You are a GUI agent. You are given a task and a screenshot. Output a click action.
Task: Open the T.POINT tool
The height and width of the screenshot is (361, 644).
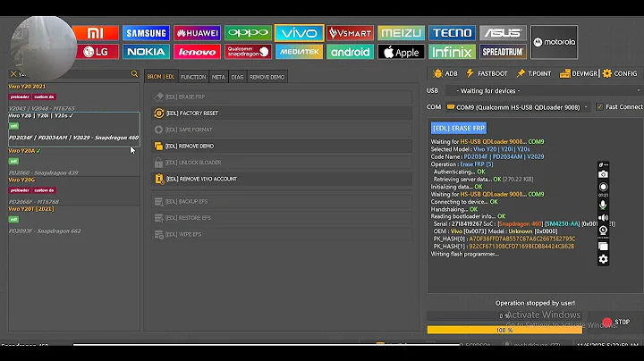[534, 74]
